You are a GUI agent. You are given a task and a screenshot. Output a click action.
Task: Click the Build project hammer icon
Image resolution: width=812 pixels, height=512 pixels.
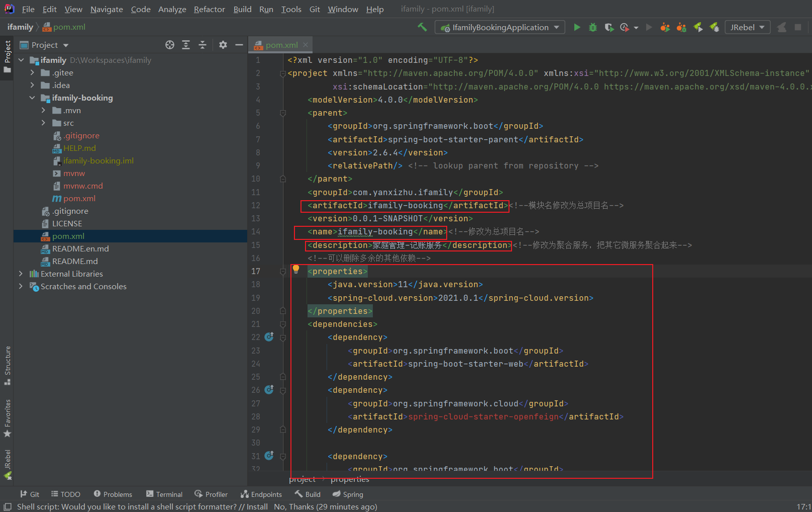tap(422, 27)
